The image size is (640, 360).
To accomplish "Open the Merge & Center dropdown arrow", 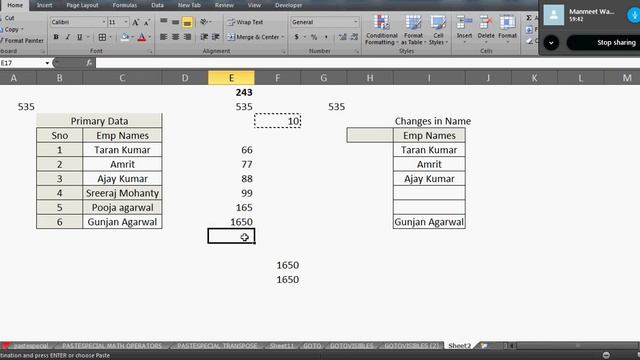I will 282,37.
